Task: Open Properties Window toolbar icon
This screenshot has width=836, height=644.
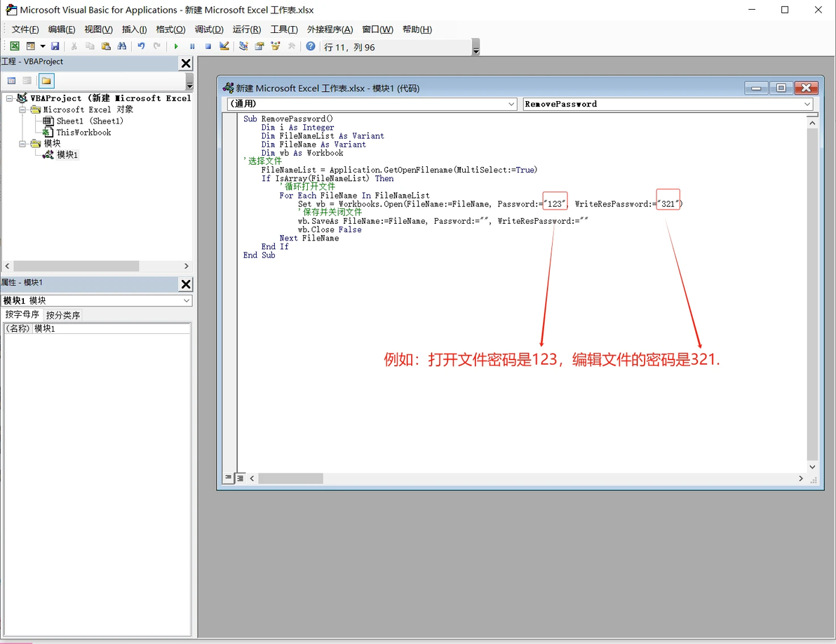Action: point(259,46)
